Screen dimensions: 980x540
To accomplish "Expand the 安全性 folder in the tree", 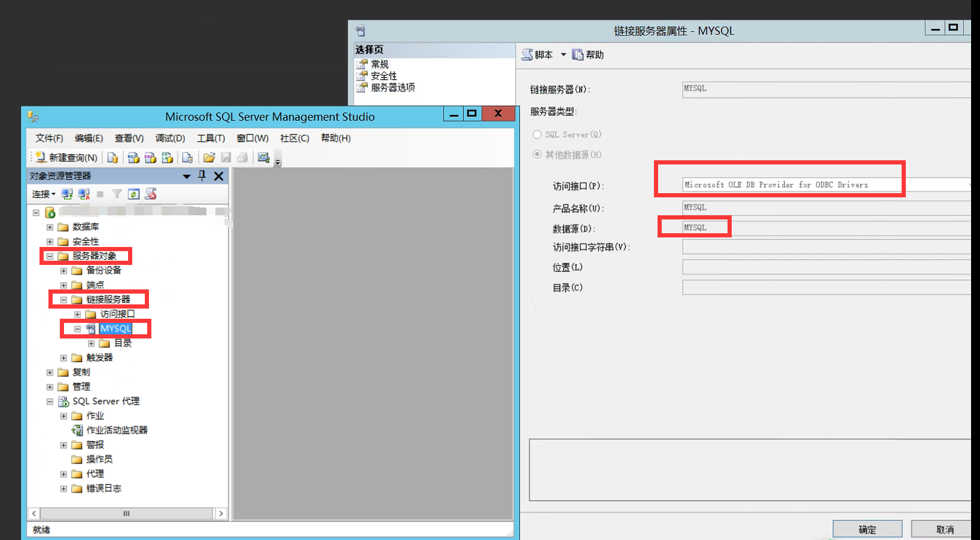I will click(50, 242).
